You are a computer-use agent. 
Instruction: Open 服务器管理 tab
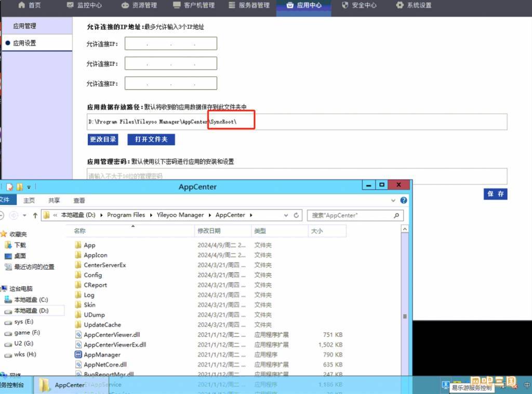249,5
